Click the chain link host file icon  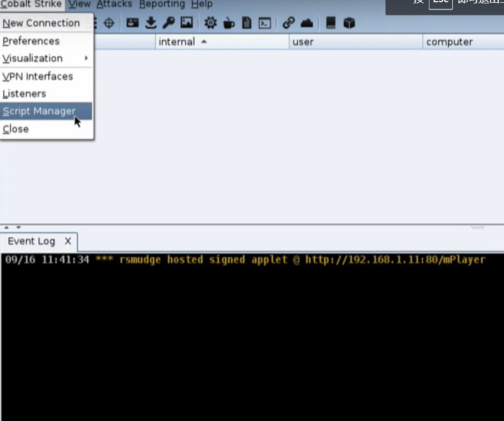pos(289,23)
